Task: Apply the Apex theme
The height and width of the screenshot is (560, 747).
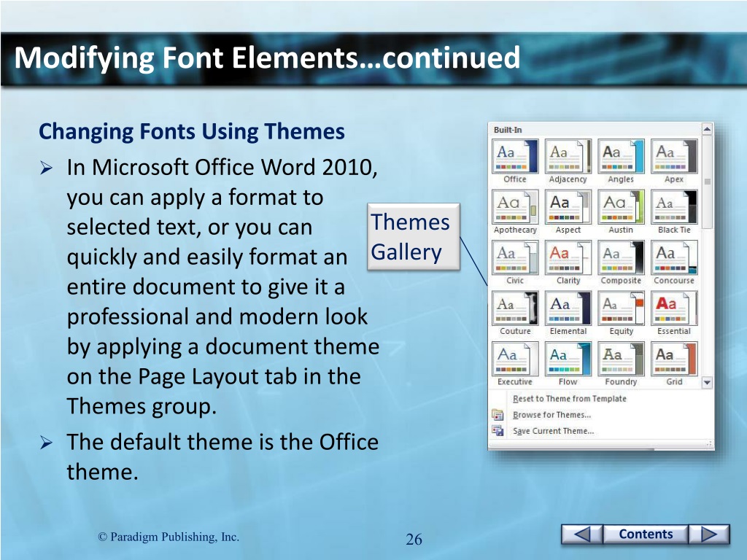Action: [674, 156]
